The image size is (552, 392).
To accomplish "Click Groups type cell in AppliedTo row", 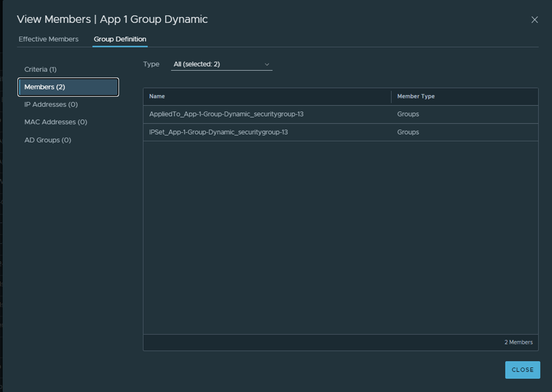I will [408, 114].
